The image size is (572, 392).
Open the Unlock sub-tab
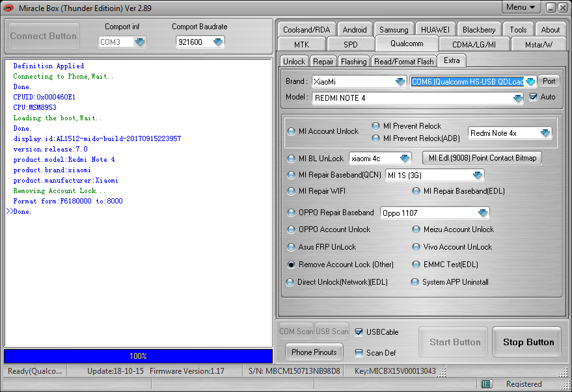(x=294, y=62)
